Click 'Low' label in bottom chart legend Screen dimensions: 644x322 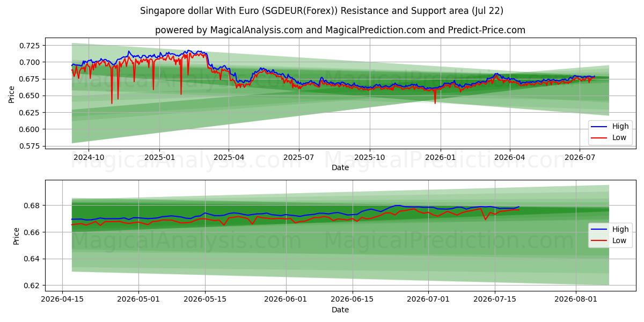[620, 240]
